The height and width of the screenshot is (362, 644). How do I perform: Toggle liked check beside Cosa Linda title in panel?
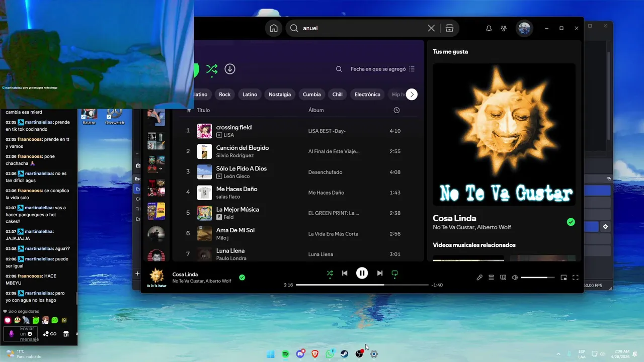click(x=571, y=222)
